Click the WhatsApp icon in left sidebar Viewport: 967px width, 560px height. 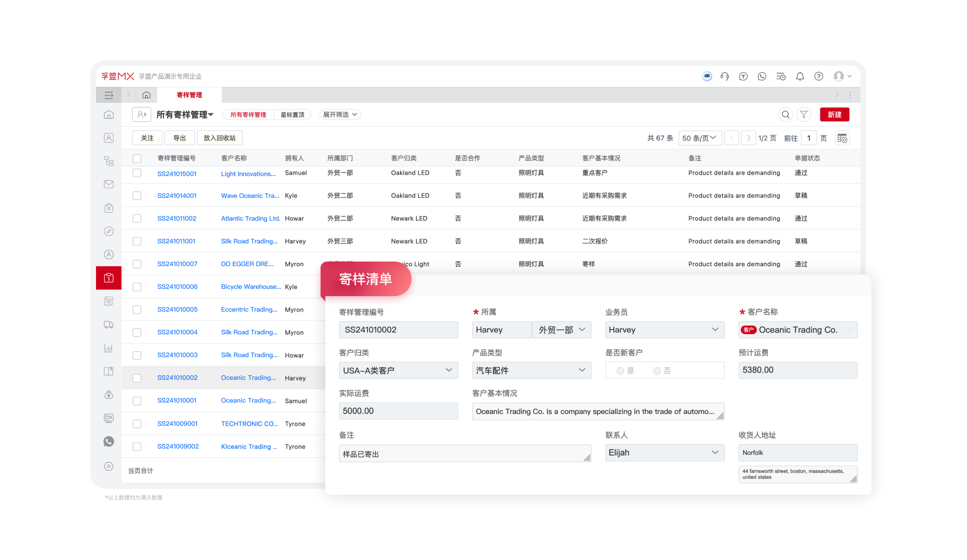109,442
